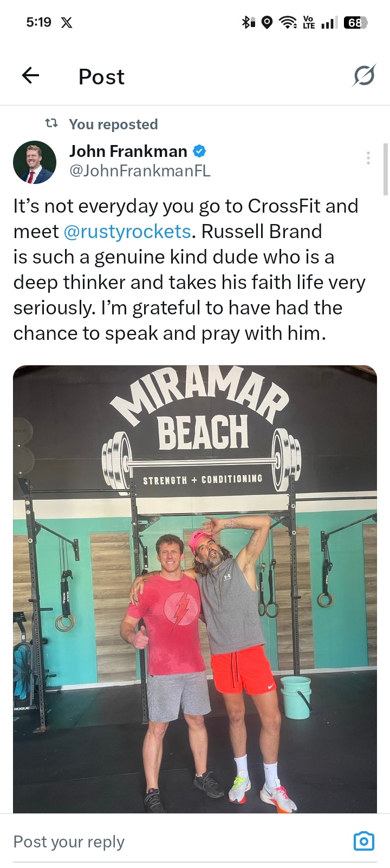
Task: Tap the repost arrows icon
Action: 51,124
